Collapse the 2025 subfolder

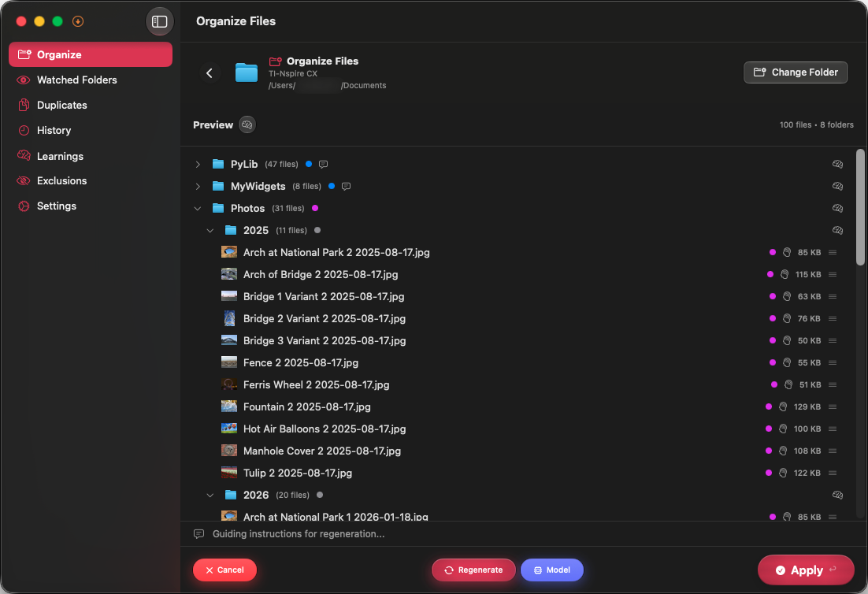tap(210, 230)
